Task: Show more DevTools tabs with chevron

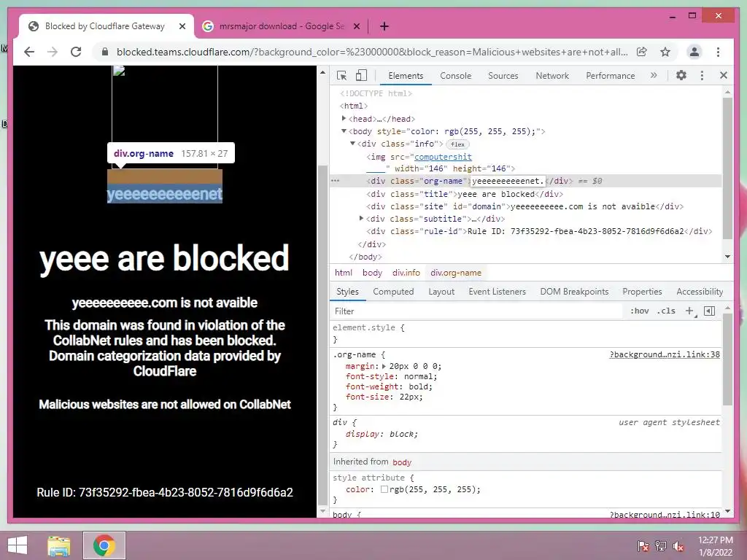Action: [654, 75]
